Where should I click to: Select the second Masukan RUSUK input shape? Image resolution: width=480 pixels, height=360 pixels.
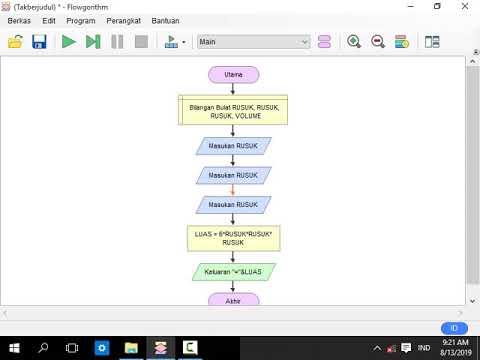pos(233,175)
